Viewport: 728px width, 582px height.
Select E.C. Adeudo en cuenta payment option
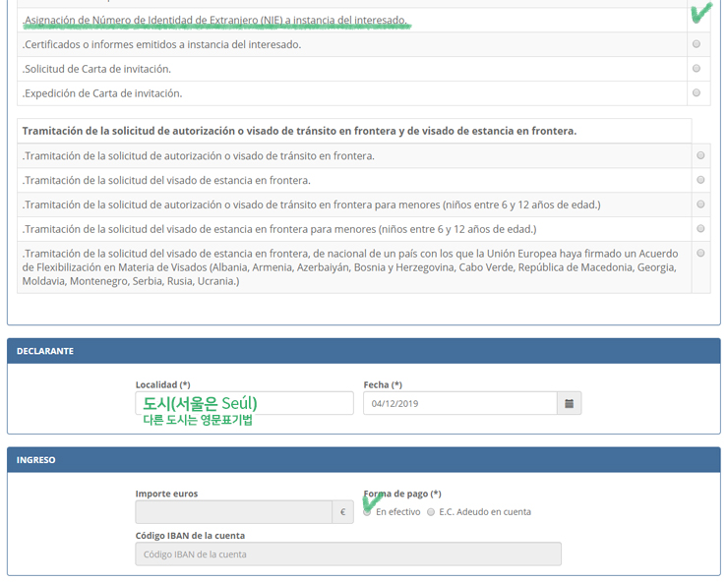coord(431,512)
